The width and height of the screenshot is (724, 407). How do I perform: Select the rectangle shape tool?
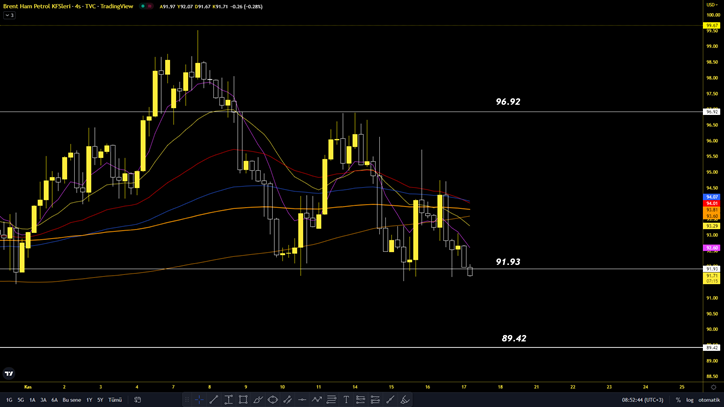[x=243, y=399]
